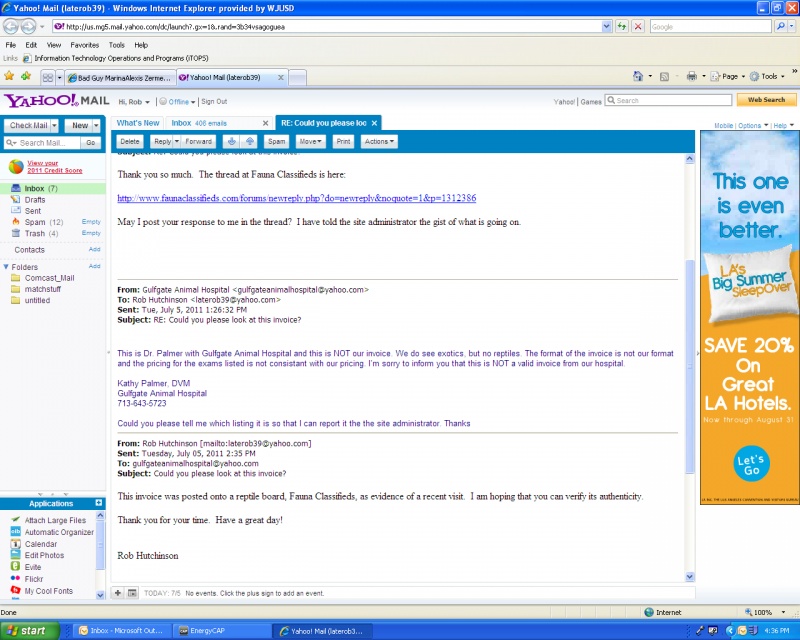Open the Comcast_Mail folder
The image size is (800, 640).
49,278
